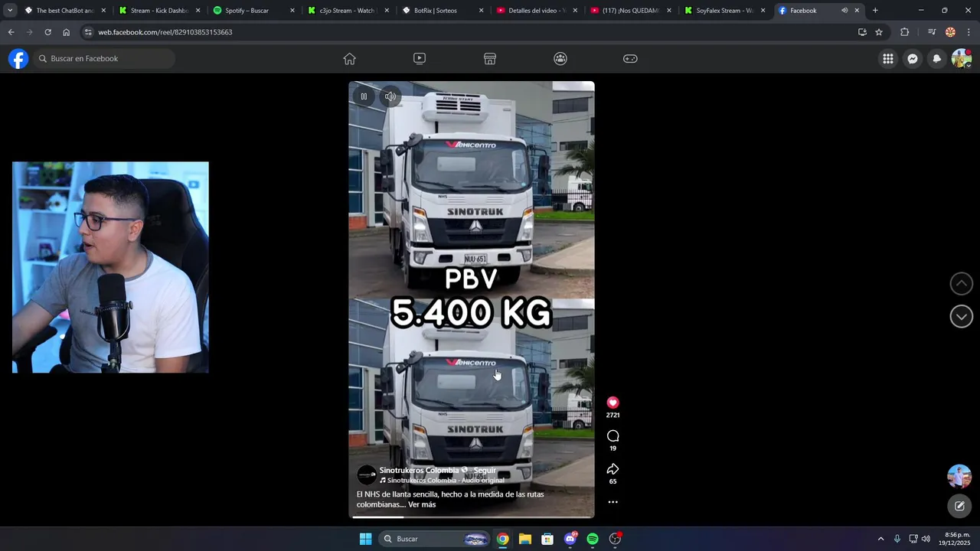Focus the Buscar en Facebook search box
The image size is (980, 551).
(104, 59)
